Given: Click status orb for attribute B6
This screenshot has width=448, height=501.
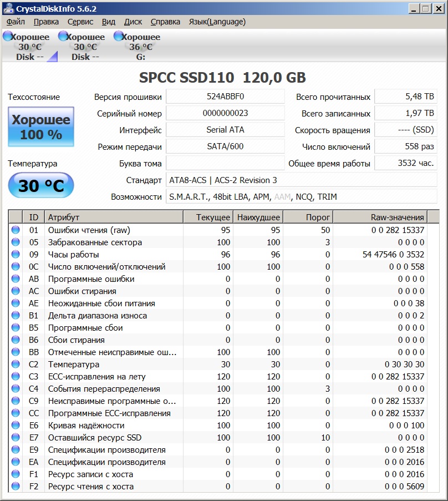Looking at the screenshot, I should (x=16, y=340).
